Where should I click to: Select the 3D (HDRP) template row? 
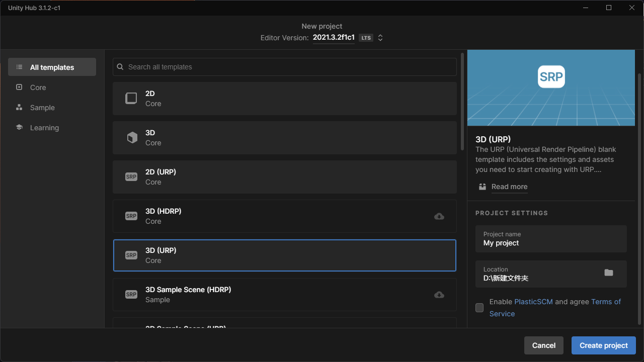coord(285,216)
